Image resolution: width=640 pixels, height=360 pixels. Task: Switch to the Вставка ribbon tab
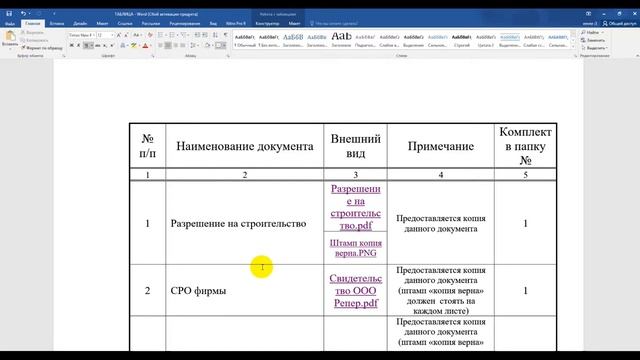(x=57, y=24)
